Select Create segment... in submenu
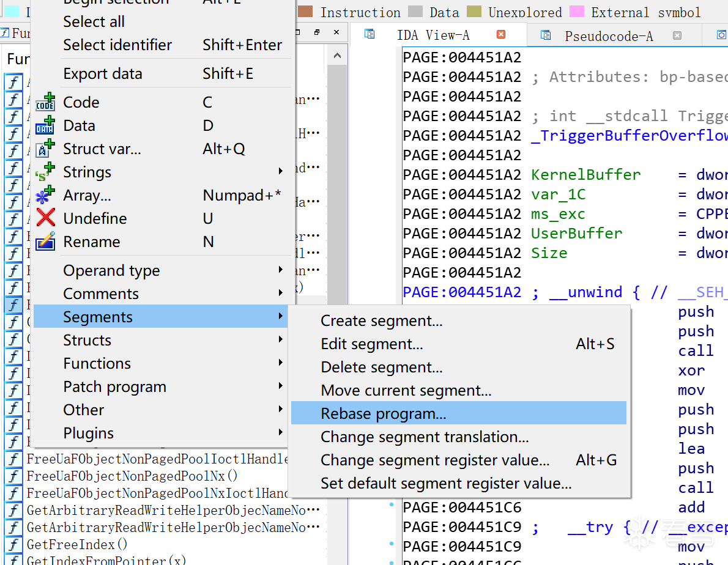Screen dimensions: 728x565 (459, 320)
